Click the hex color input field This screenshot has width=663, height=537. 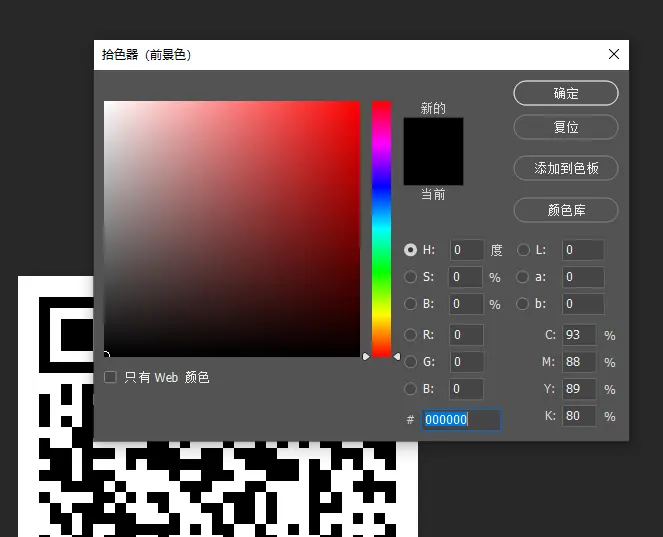[x=460, y=420]
